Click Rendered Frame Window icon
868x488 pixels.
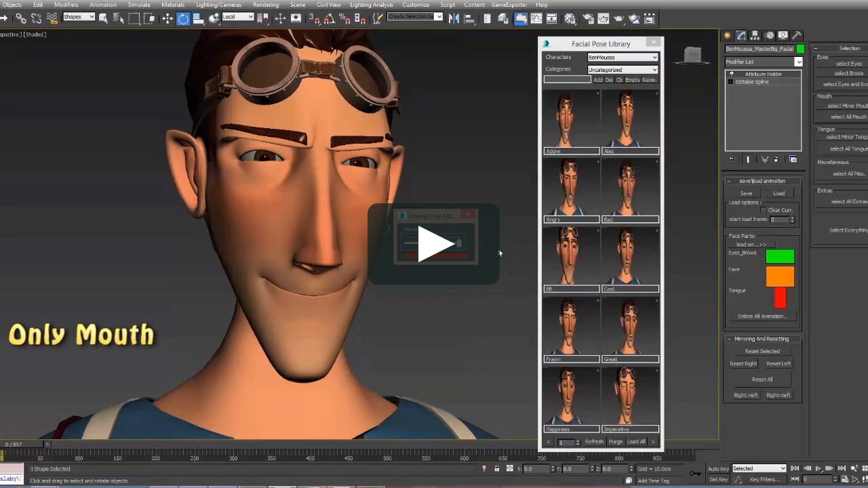[x=602, y=18]
